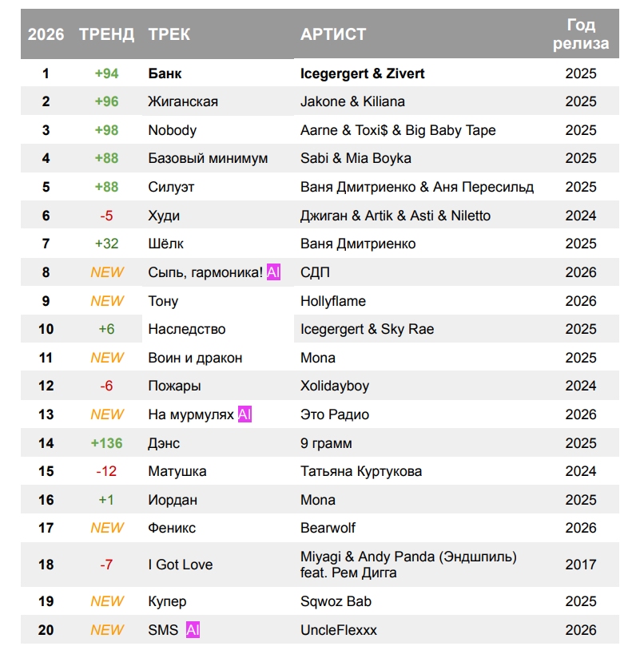Screen dimensions: 644x654
Task: Select the artist 9 грамм
Action: click(326, 443)
